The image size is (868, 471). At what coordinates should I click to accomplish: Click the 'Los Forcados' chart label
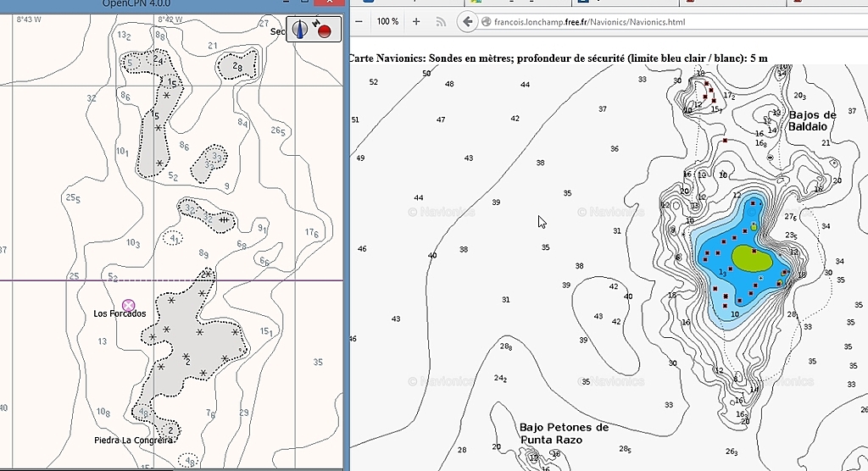(x=120, y=313)
